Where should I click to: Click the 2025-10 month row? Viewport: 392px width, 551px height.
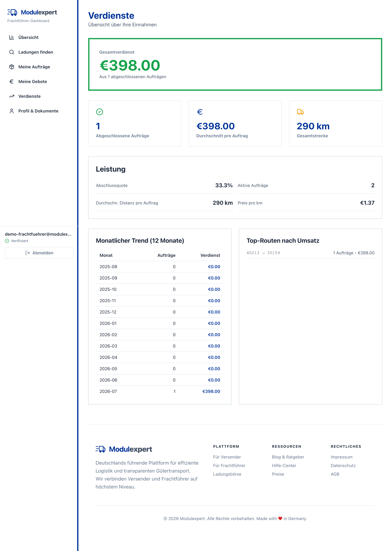pos(160,289)
